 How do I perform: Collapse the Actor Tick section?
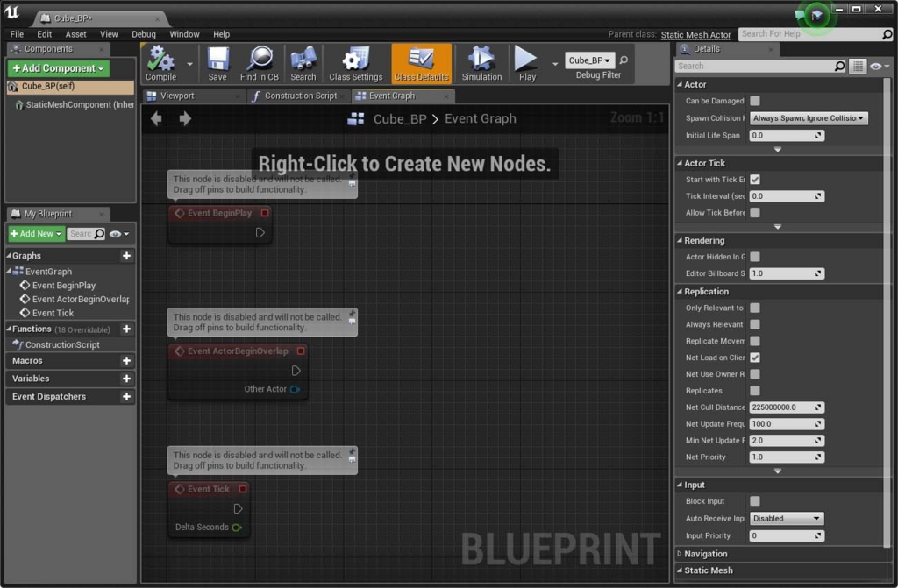680,163
